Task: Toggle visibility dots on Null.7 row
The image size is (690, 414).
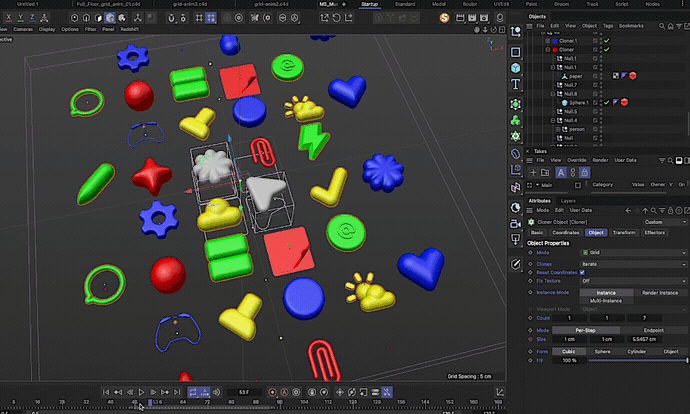Action: pyautogui.click(x=601, y=85)
